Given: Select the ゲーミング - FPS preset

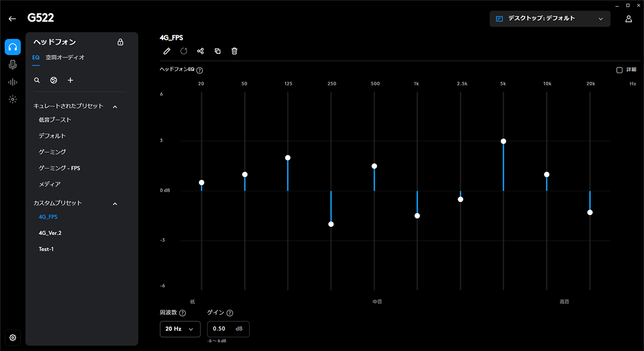Looking at the screenshot, I should 59,168.
